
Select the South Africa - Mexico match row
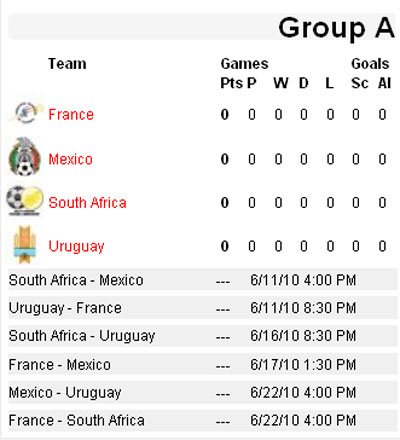pyautogui.click(x=203, y=280)
